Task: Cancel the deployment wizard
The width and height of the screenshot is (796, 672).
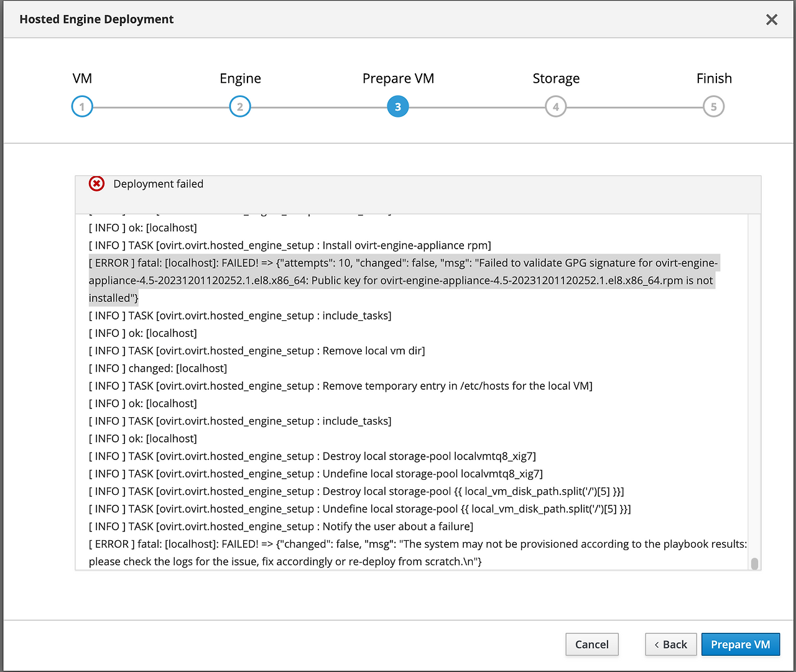Action: 591,644
